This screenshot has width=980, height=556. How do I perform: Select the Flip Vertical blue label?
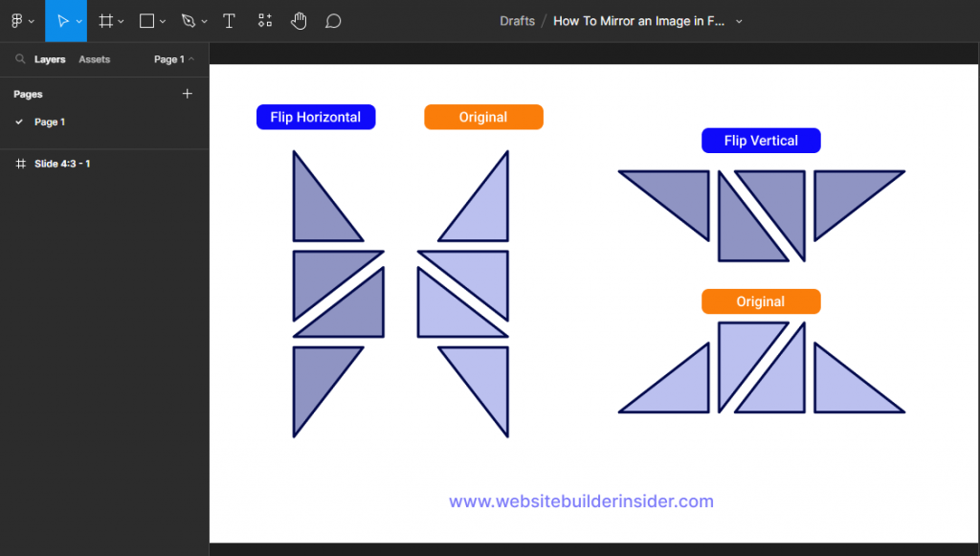[x=761, y=141]
